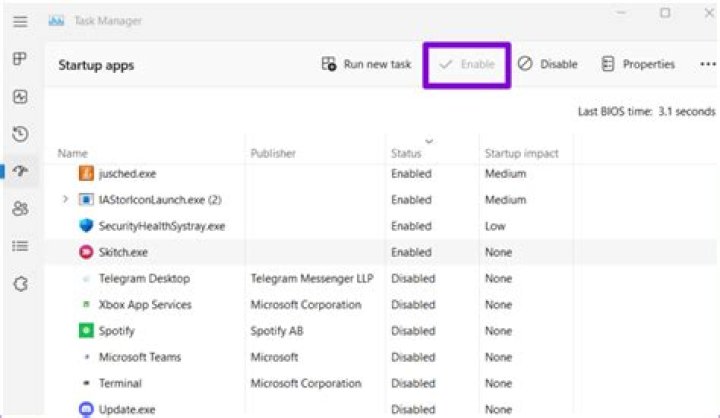Screen dimensions: 720x418
Task: Select the jusched.exe row name
Action: 127,174
